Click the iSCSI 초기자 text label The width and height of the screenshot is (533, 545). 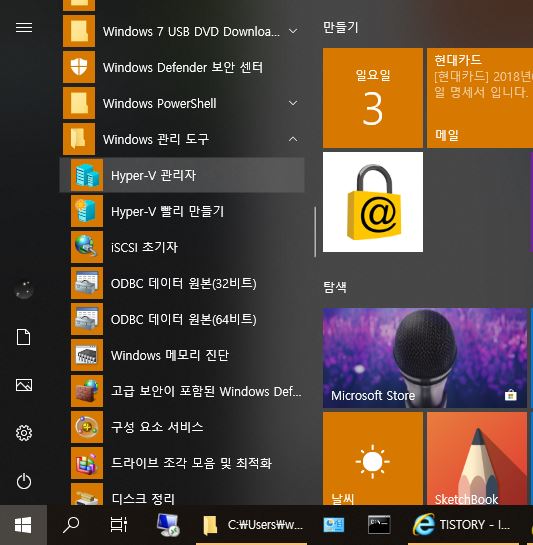pos(144,247)
